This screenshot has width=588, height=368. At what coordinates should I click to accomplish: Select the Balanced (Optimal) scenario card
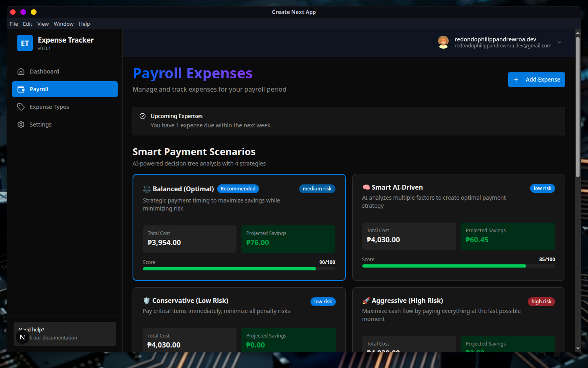[x=239, y=227]
